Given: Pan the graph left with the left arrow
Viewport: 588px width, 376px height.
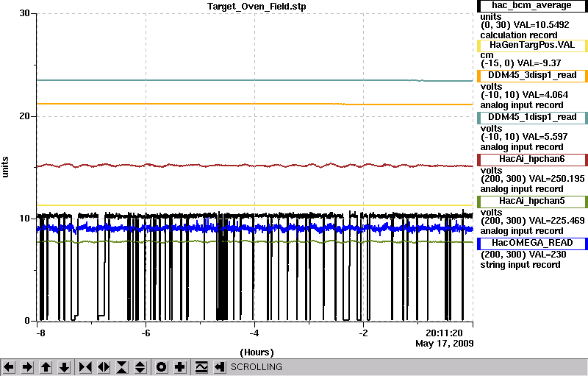Looking at the screenshot, I should 9,367.
